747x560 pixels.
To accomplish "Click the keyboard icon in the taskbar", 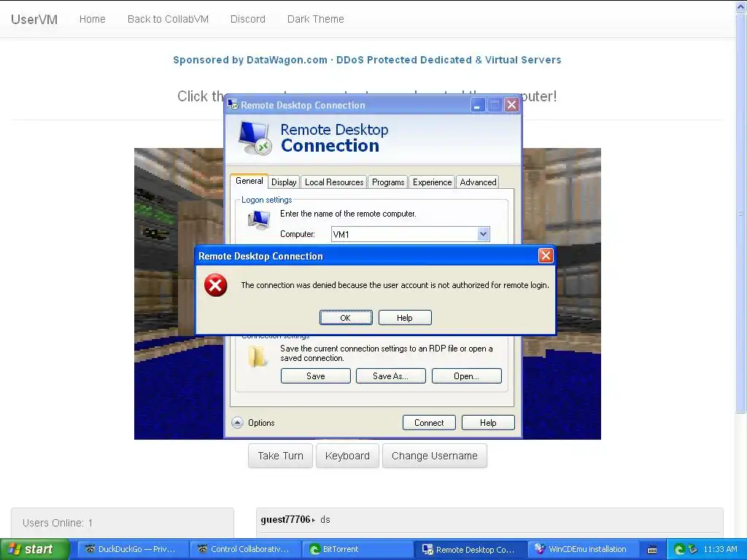I will (x=652, y=550).
